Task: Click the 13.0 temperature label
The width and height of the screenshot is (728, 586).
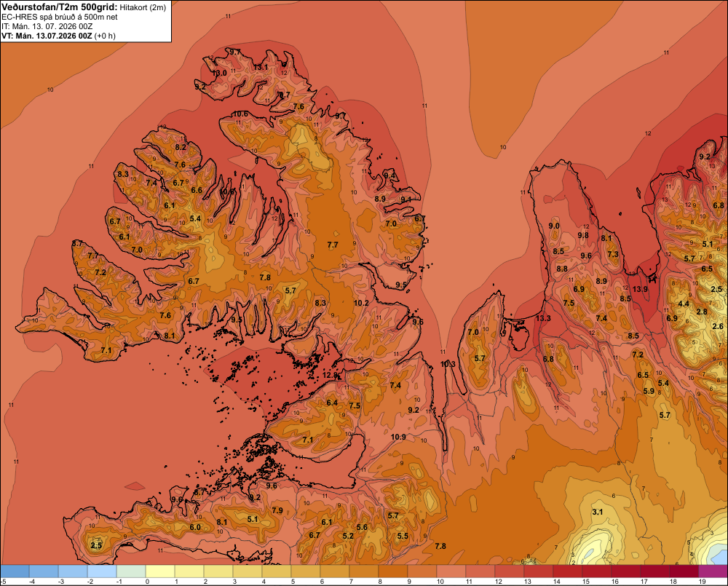Action: tap(219, 73)
